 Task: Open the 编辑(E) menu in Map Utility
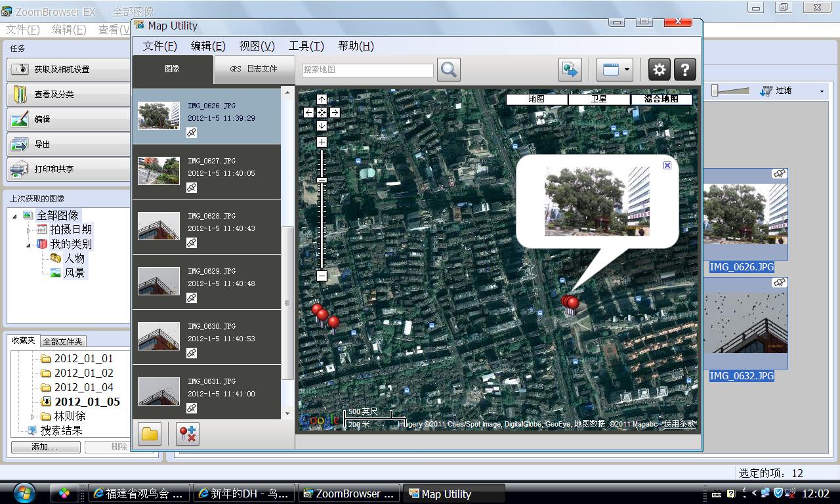pos(208,46)
